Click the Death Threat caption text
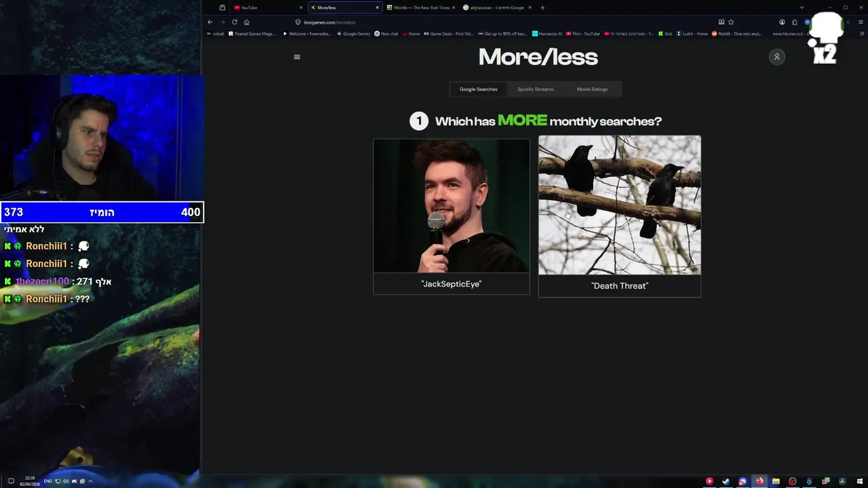The width and height of the screenshot is (868, 488). tap(620, 286)
